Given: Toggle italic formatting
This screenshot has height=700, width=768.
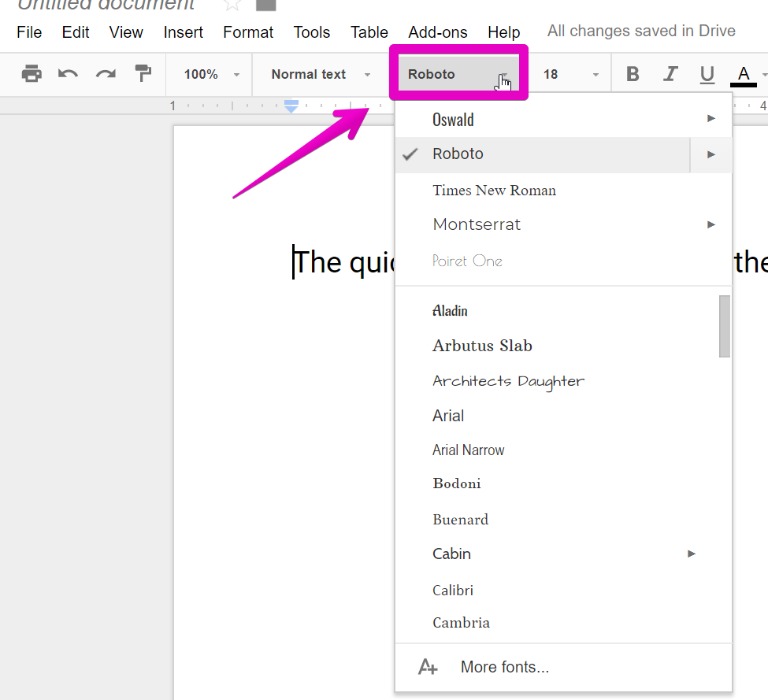Looking at the screenshot, I should tap(670, 73).
